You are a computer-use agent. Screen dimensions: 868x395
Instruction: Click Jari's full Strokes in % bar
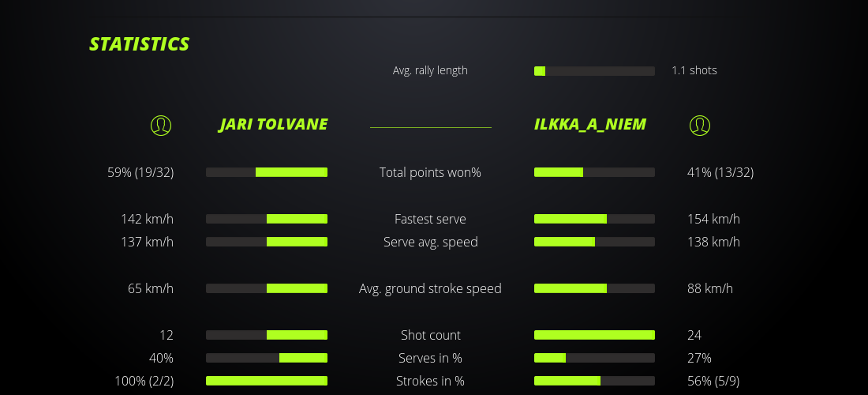pyautogui.click(x=267, y=381)
